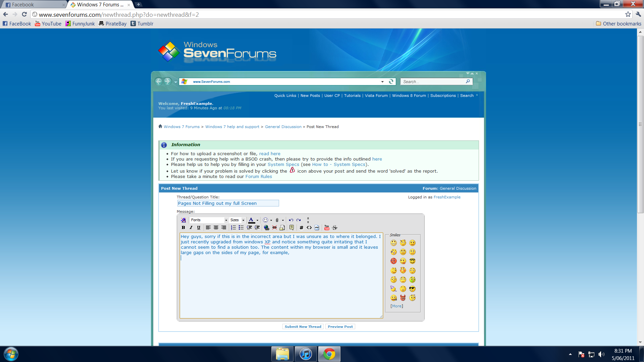This screenshot has width=644, height=362.
Task: Open the Subscriptions menu item
Action: pyautogui.click(x=443, y=96)
